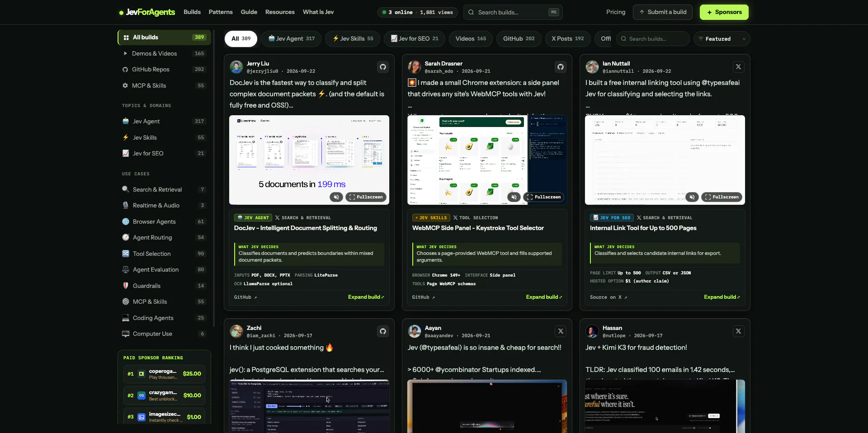
Task: Click Hassan's profile avatar
Action: click(592, 331)
